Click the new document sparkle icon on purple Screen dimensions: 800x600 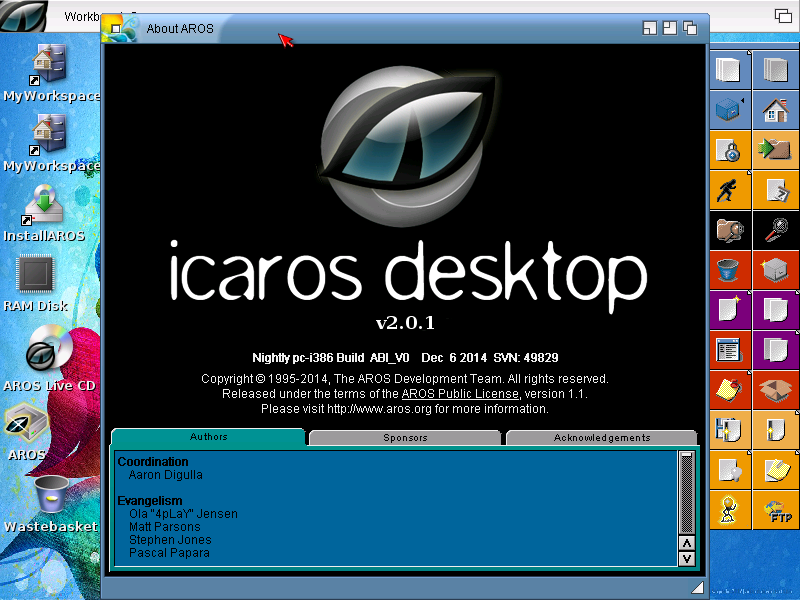(730, 309)
